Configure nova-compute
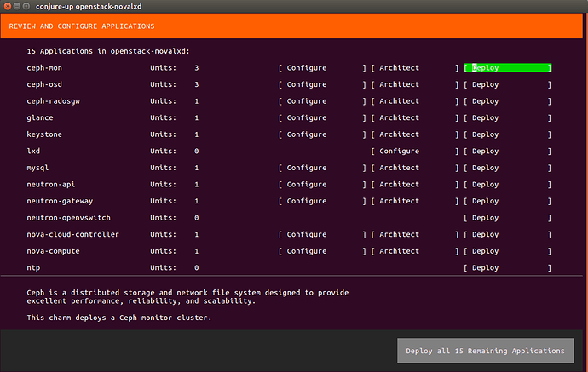Image resolution: width=588 pixels, height=372 pixels. tap(322, 251)
